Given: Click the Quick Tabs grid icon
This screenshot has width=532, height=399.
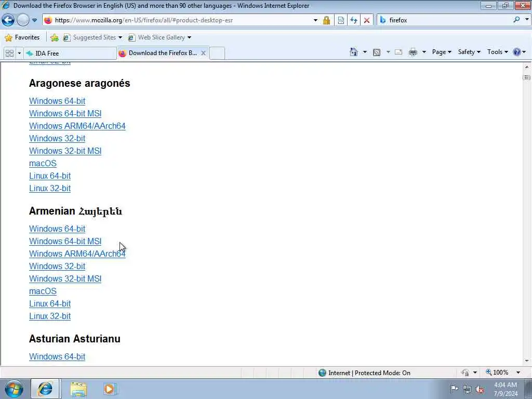Looking at the screenshot, I should (9, 54).
